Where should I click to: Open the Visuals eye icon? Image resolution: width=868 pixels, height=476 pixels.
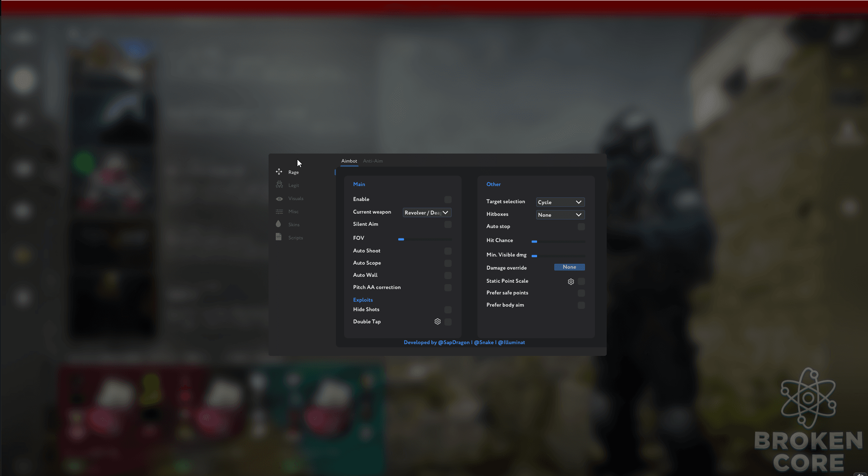279,199
